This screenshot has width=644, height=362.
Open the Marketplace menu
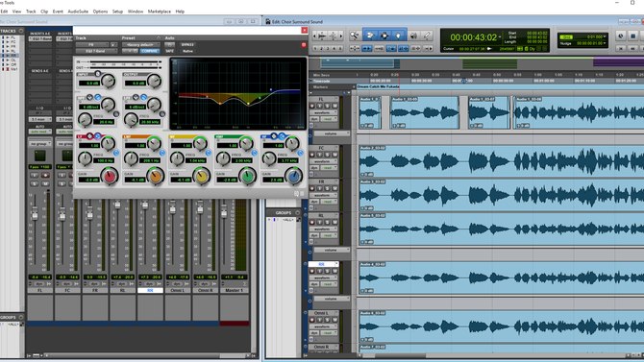[x=160, y=12]
